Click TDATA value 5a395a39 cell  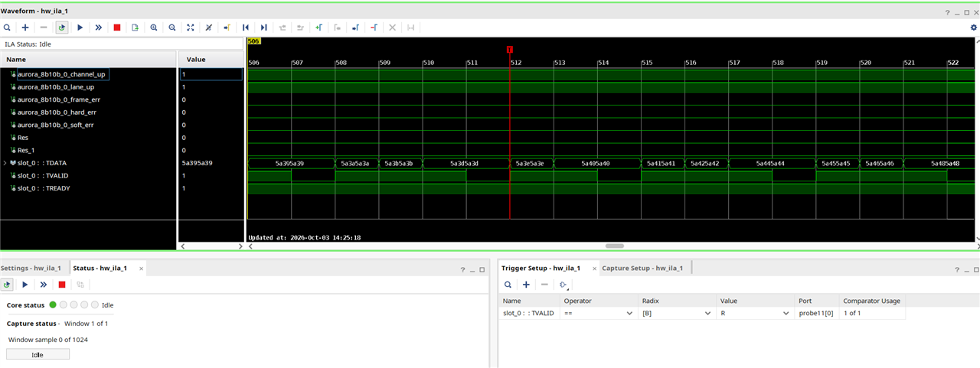coord(211,163)
